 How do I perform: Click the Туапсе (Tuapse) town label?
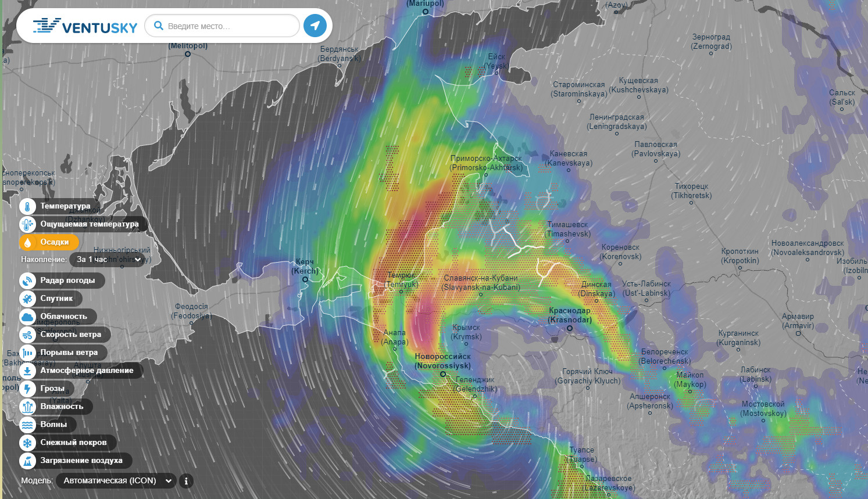(582, 454)
